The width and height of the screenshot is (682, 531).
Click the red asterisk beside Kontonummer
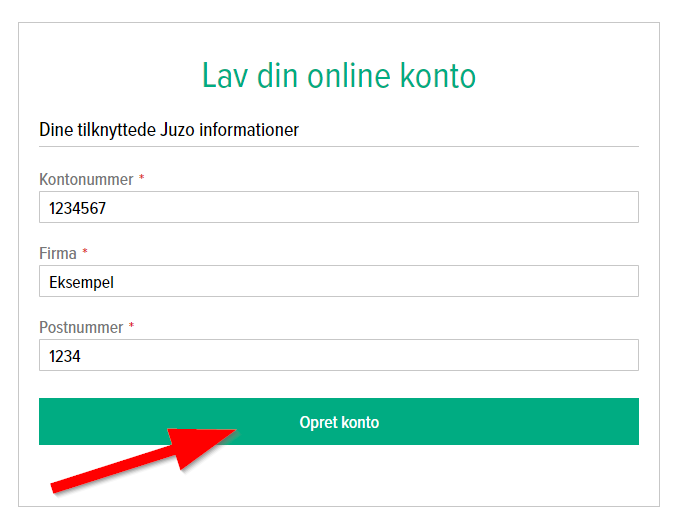142,178
